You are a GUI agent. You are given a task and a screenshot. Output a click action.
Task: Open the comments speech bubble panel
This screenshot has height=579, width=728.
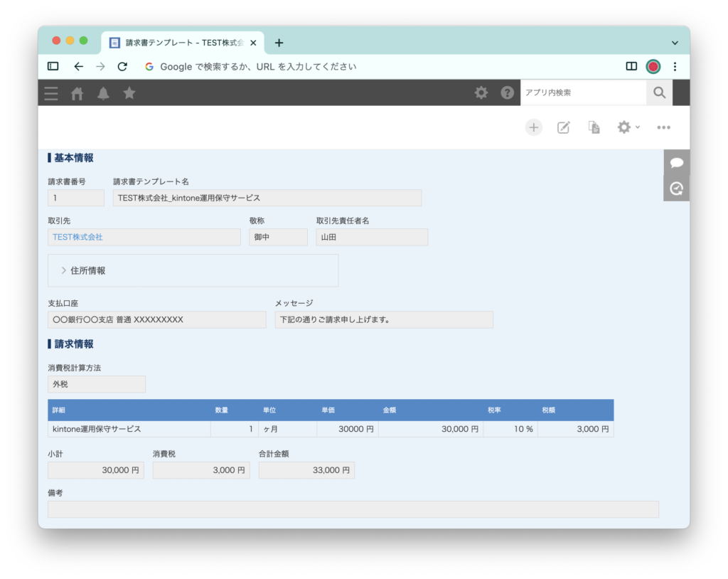coord(677,163)
